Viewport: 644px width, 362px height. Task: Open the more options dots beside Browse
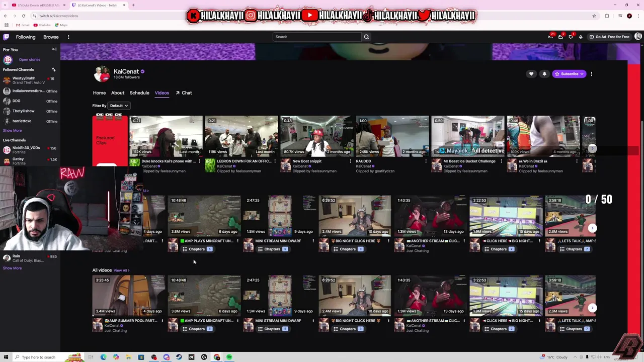[x=68, y=37]
